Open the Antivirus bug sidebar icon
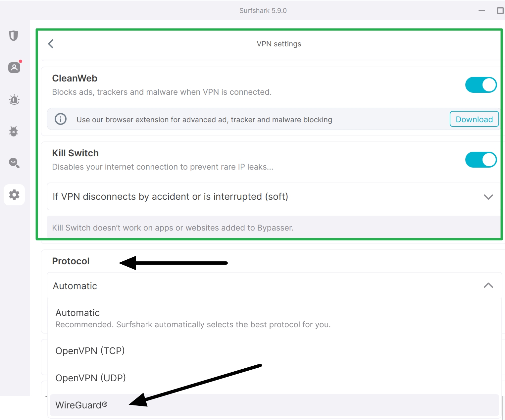 (14, 131)
